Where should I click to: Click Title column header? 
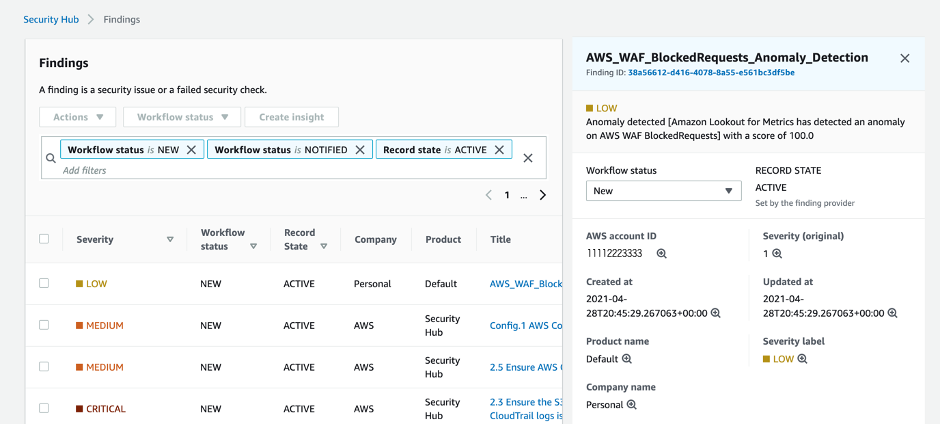pyautogui.click(x=501, y=239)
